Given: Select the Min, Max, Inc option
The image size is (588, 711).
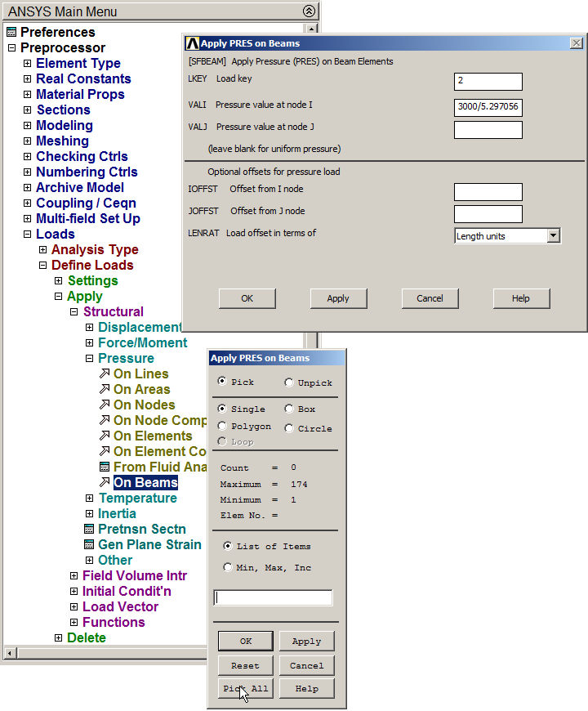Looking at the screenshot, I should click(x=228, y=567).
